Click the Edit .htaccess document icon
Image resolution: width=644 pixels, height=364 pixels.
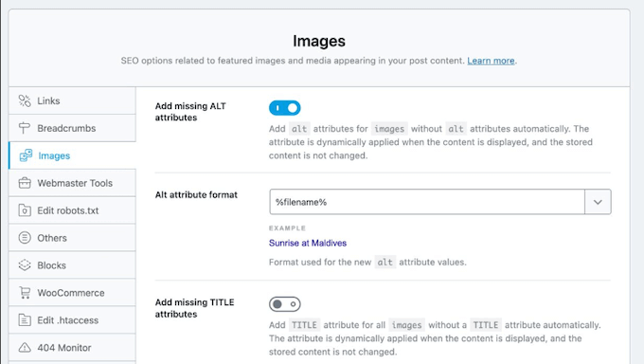coord(25,320)
